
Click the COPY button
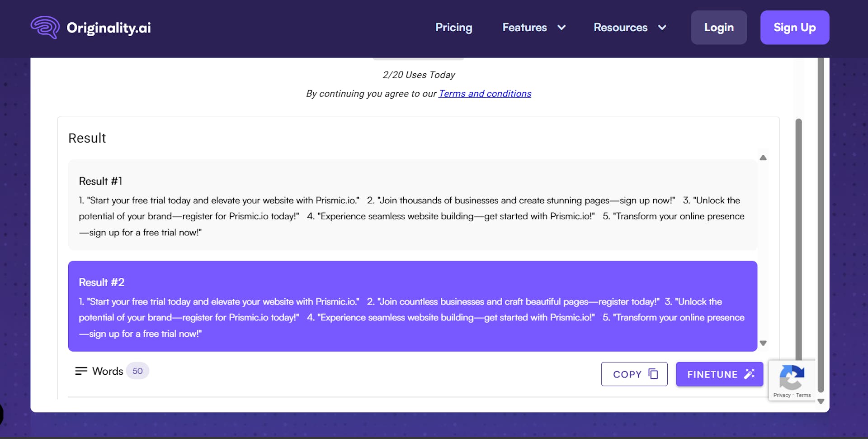pyautogui.click(x=634, y=374)
